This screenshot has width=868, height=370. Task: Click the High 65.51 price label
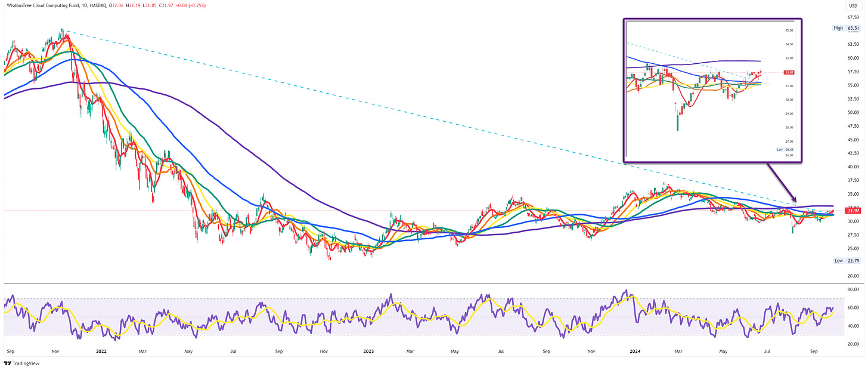click(x=847, y=28)
